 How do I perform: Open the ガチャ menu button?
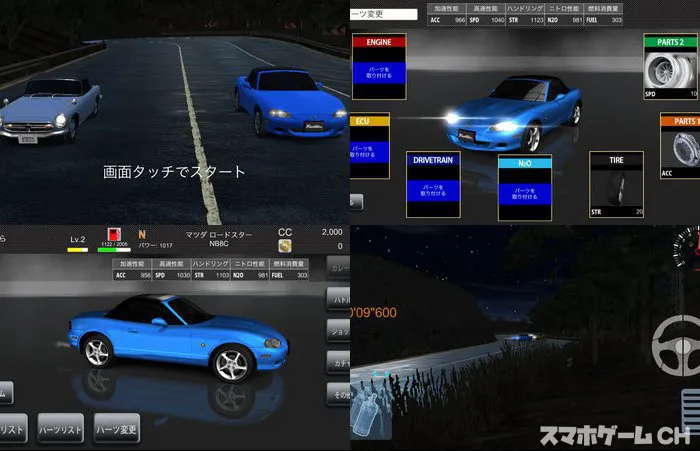(x=338, y=363)
